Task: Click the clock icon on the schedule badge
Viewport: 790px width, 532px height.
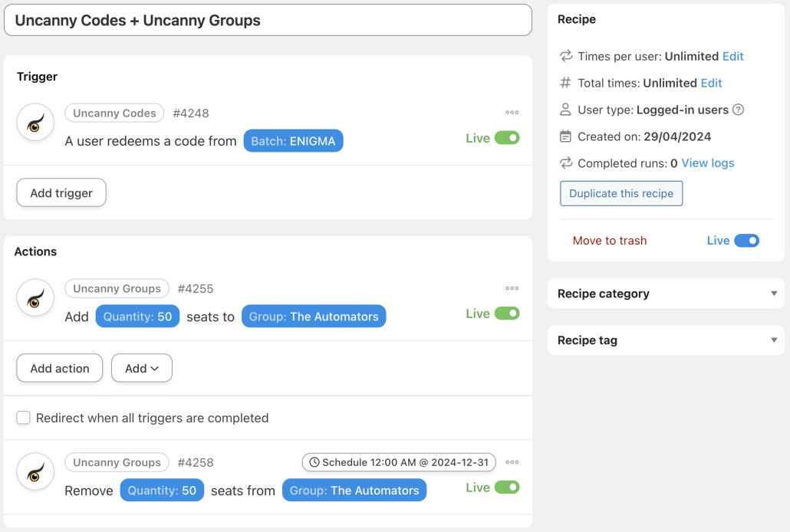Action: coord(314,462)
